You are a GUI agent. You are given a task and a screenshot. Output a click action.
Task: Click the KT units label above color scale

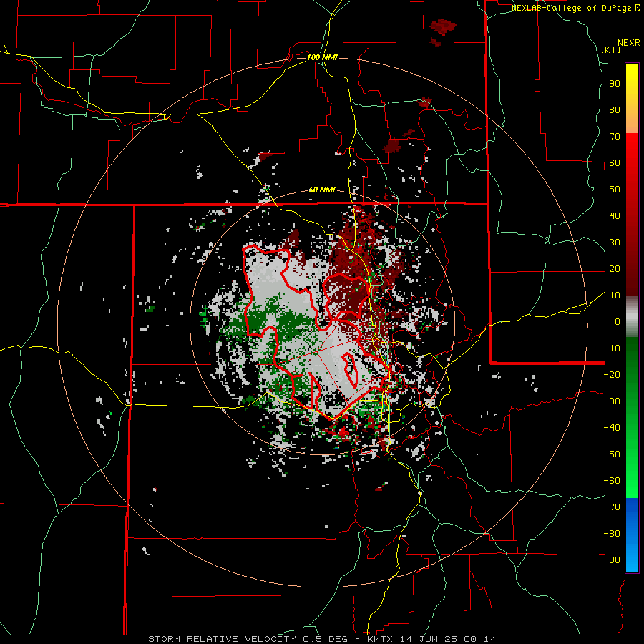click(611, 49)
